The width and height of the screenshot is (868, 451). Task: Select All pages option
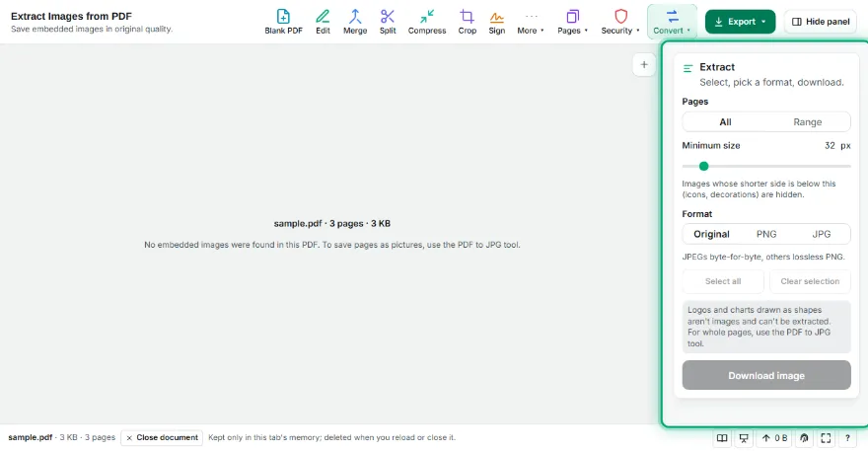click(x=725, y=122)
